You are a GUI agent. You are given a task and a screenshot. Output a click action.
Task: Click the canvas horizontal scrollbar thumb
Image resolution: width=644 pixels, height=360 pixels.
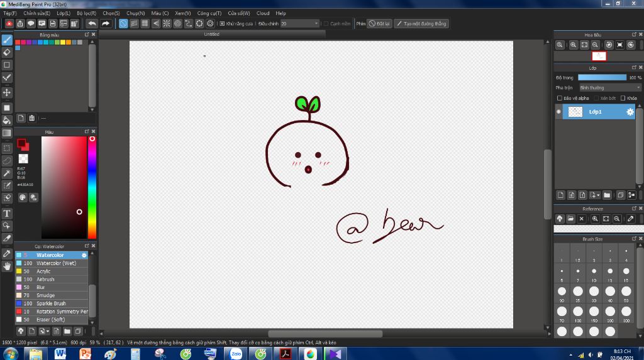[x=325, y=334]
